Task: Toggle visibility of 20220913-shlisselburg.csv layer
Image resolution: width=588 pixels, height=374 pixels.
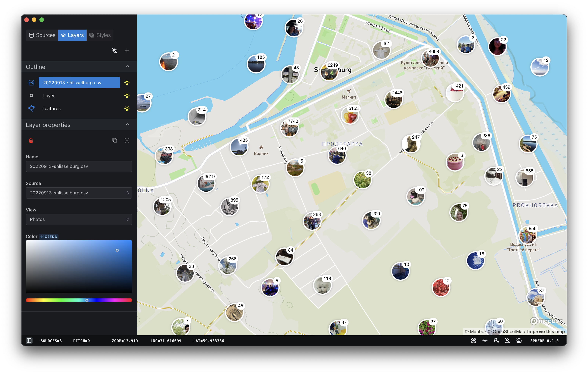Action: (127, 83)
